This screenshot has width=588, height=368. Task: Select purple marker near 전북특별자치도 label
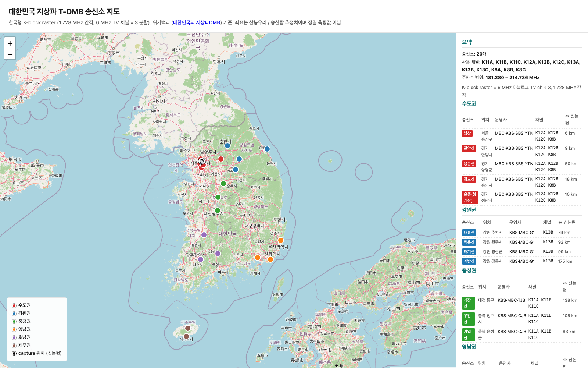(x=204, y=235)
